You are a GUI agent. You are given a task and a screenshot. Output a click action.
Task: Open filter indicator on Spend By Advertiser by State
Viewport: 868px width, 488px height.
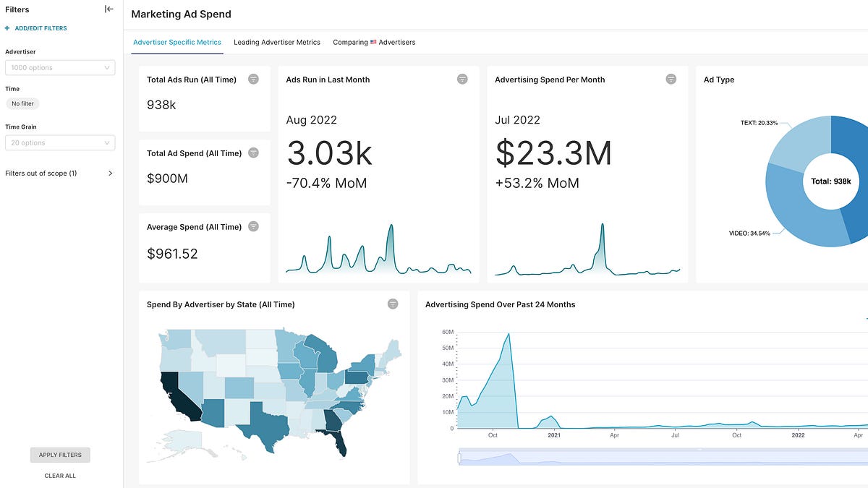pyautogui.click(x=393, y=304)
